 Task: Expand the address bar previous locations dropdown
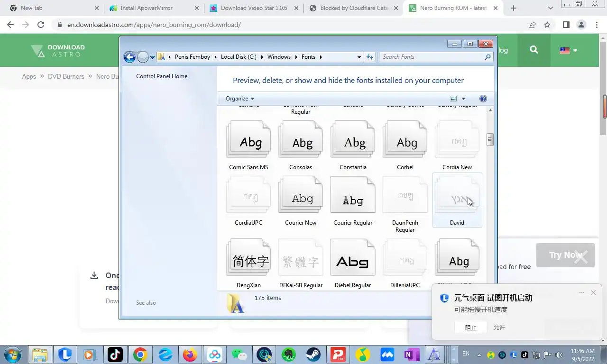pos(359,57)
